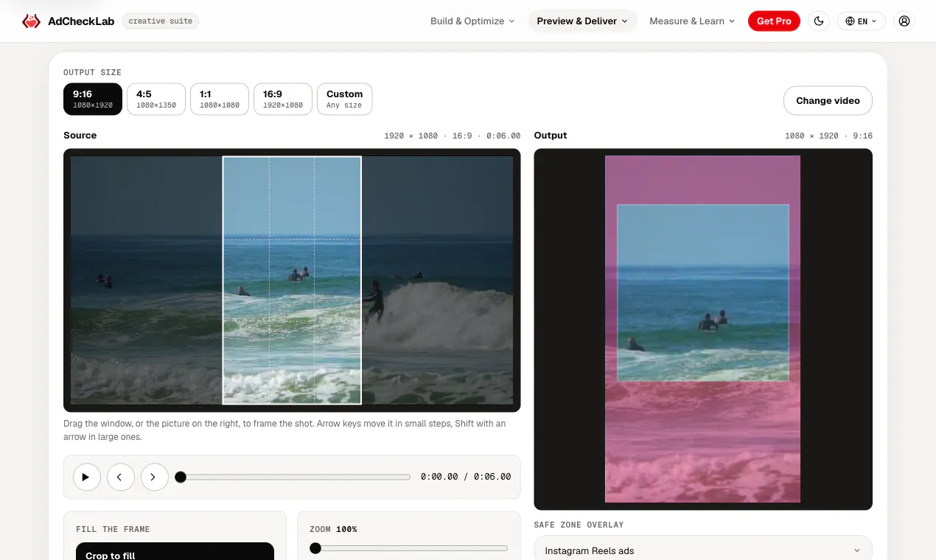This screenshot has width=936, height=560.
Task: Click the zoom slider handle
Action: (315, 548)
